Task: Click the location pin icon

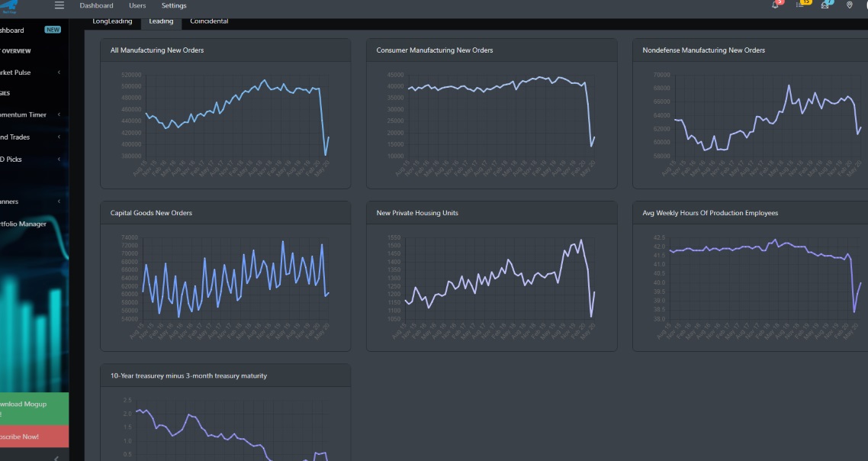Action: click(x=849, y=5)
